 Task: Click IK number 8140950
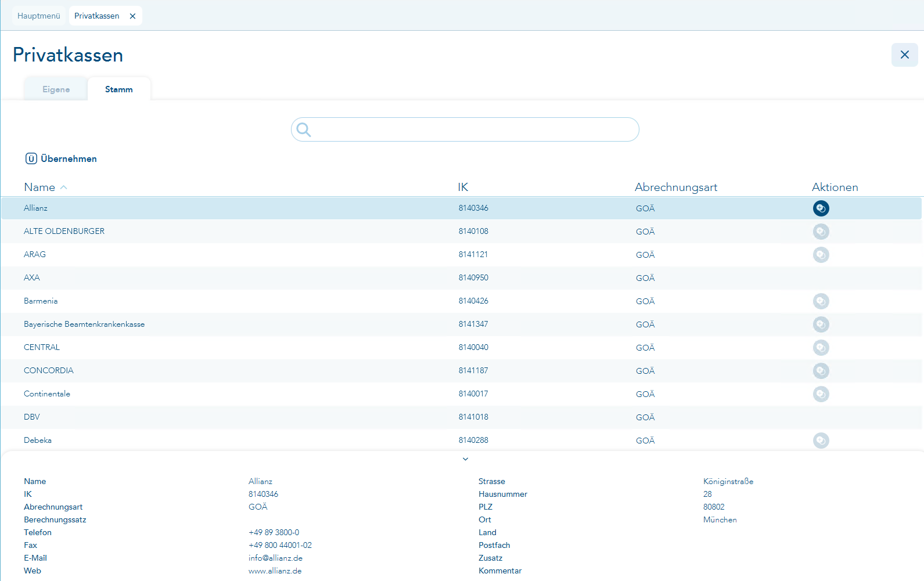pyautogui.click(x=473, y=277)
